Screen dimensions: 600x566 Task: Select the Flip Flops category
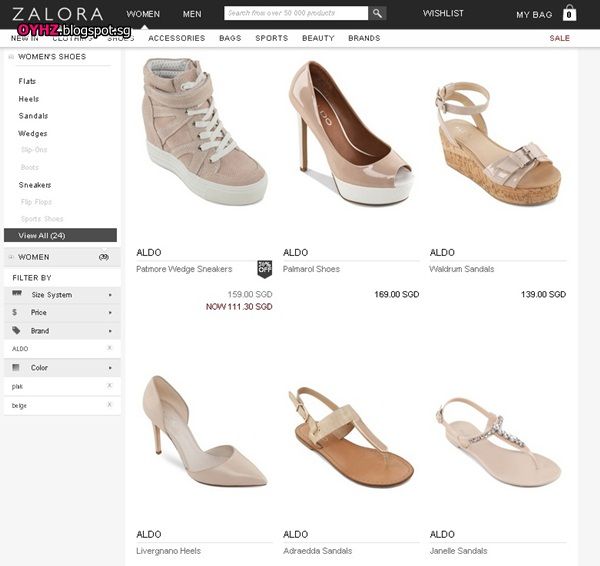coord(36,202)
